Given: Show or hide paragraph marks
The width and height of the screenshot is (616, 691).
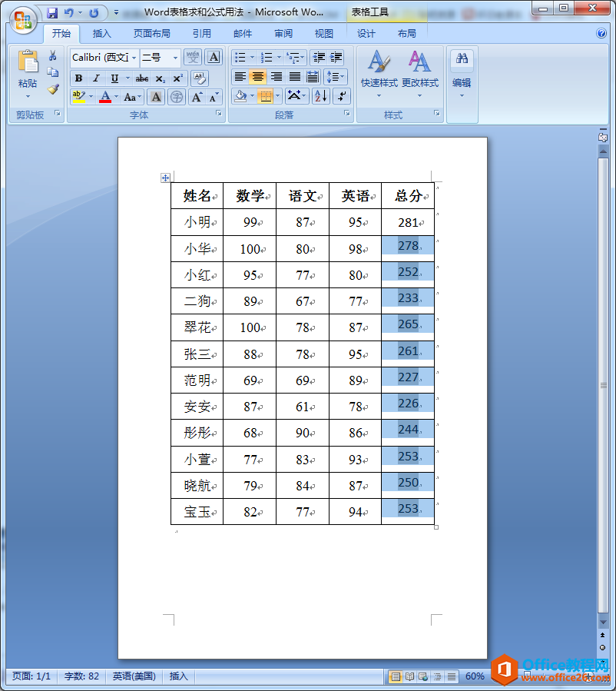Looking at the screenshot, I should point(342,96).
